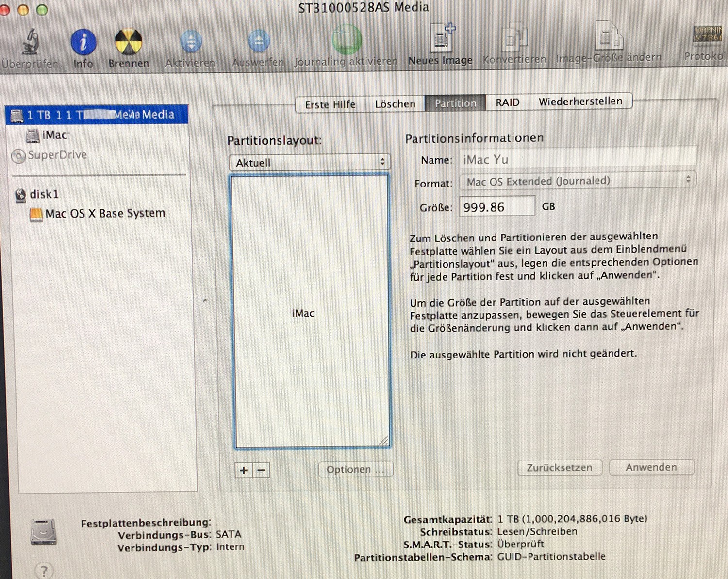Open help with question mark button

[44, 571]
